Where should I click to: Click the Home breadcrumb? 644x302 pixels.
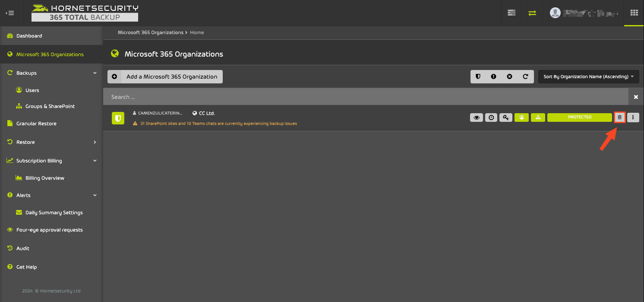197,32
